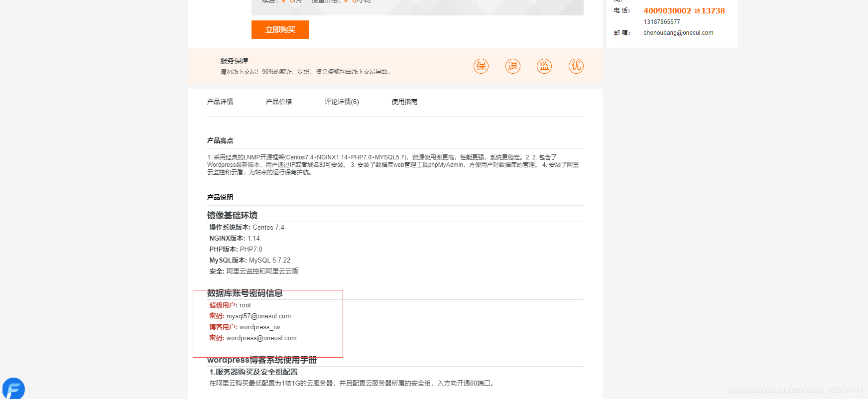Click the 产品亮点 section heading

coord(220,140)
